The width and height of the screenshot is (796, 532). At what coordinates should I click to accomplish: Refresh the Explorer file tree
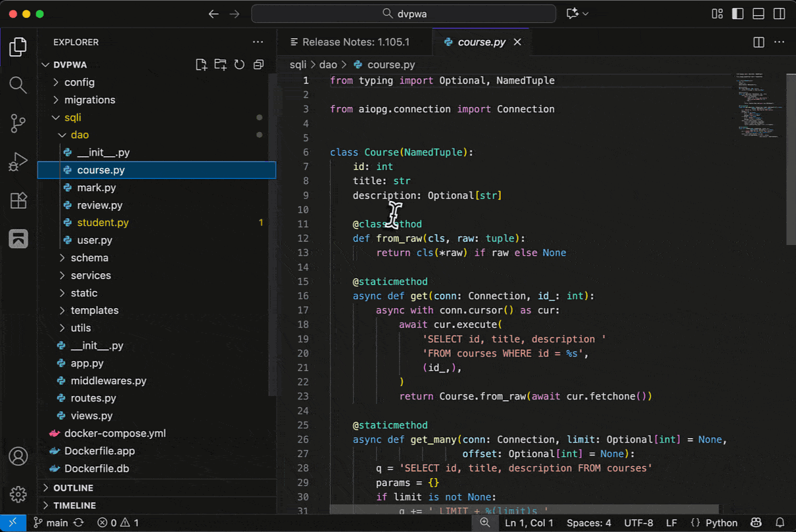coord(239,64)
